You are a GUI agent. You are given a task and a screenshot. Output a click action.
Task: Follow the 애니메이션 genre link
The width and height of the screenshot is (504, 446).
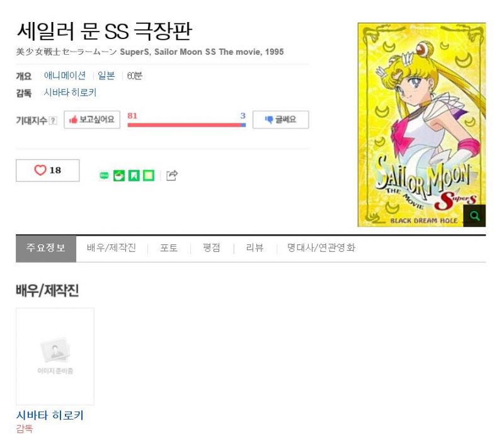[x=65, y=76]
